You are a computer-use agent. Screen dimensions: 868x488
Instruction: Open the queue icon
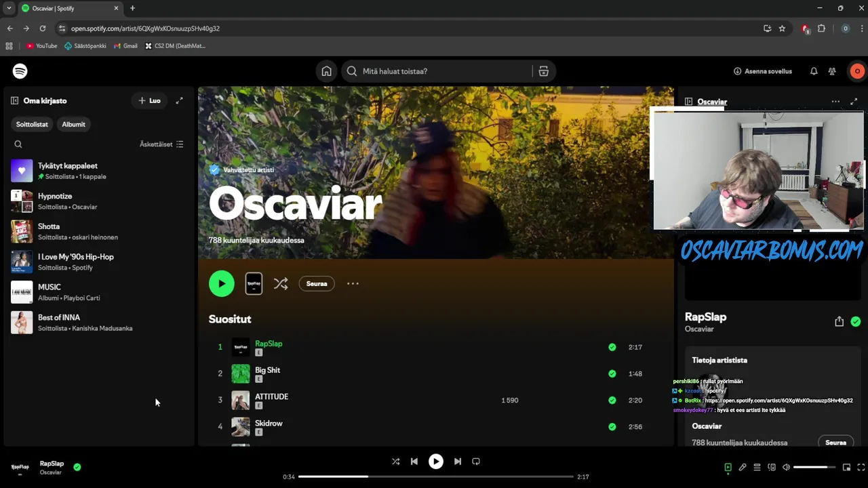[x=757, y=467]
